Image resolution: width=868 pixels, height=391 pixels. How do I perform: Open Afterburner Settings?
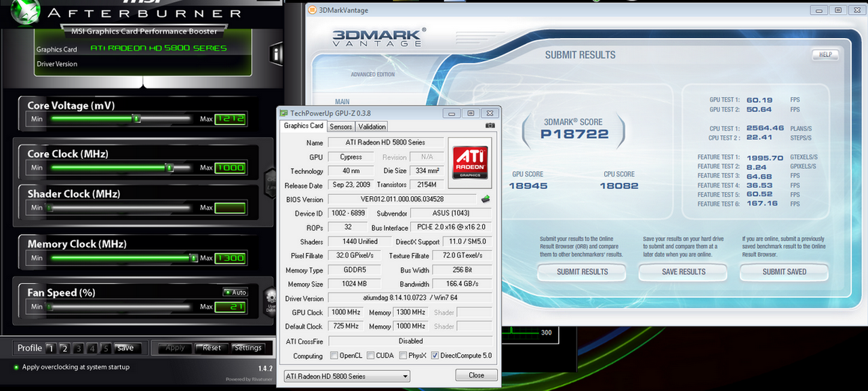click(x=248, y=348)
